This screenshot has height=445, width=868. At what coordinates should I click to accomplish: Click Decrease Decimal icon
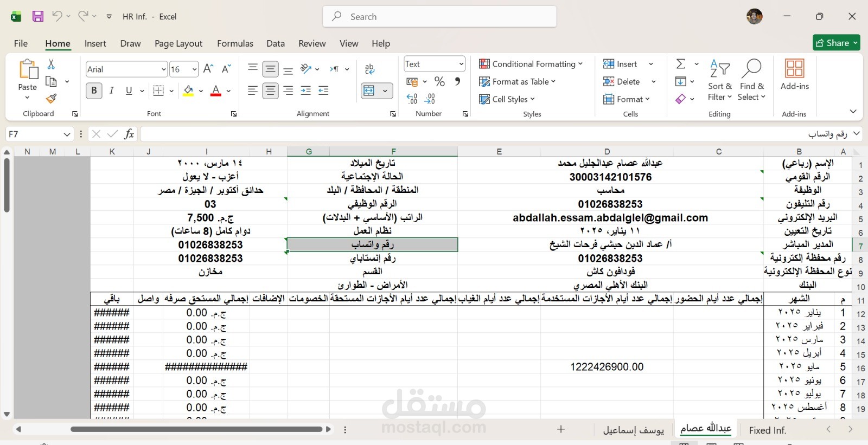[430, 99]
